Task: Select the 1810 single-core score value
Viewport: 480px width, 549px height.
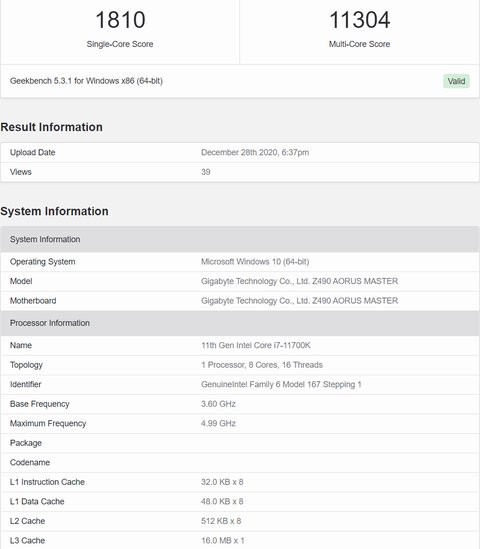Action: 120,20
